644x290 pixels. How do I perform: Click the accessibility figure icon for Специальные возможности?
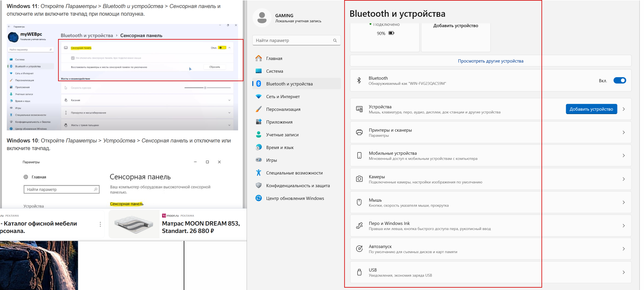tap(258, 173)
